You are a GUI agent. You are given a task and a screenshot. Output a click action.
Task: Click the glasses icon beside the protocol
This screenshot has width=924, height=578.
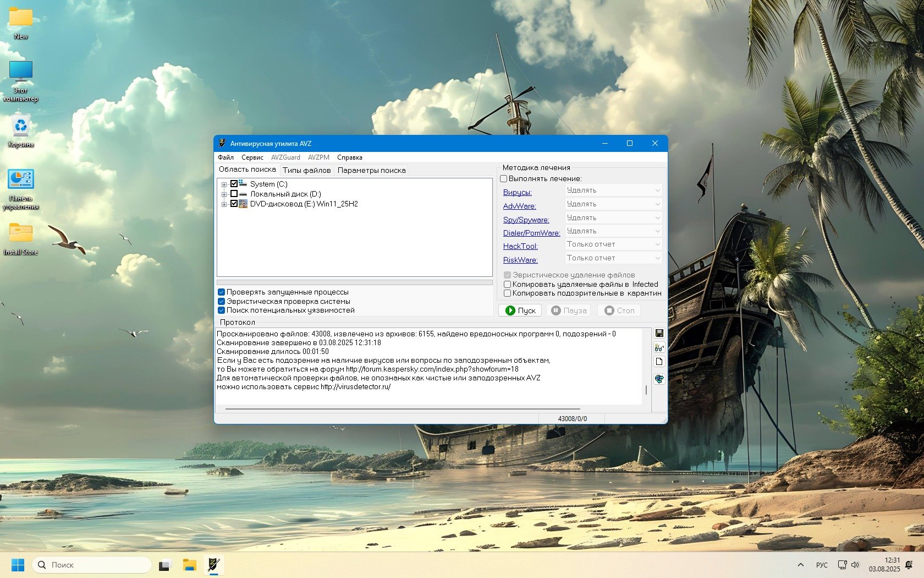tap(659, 348)
